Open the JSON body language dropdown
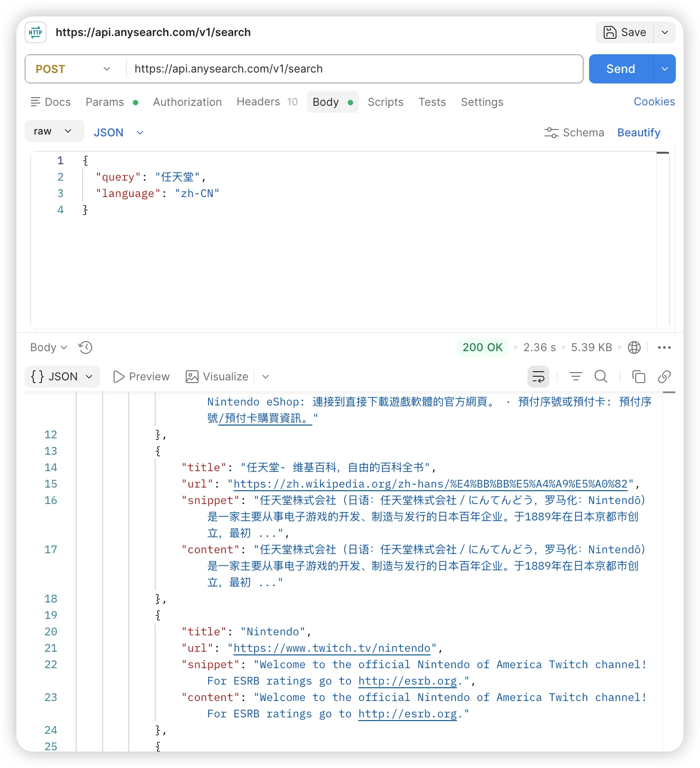The width and height of the screenshot is (700, 768). click(x=119, y=133)
